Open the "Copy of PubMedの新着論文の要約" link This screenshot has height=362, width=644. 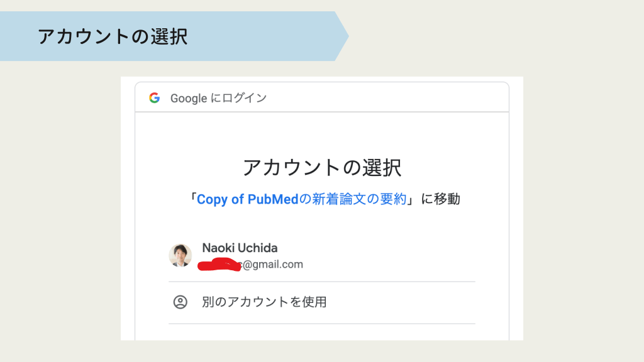pos(301,199)
